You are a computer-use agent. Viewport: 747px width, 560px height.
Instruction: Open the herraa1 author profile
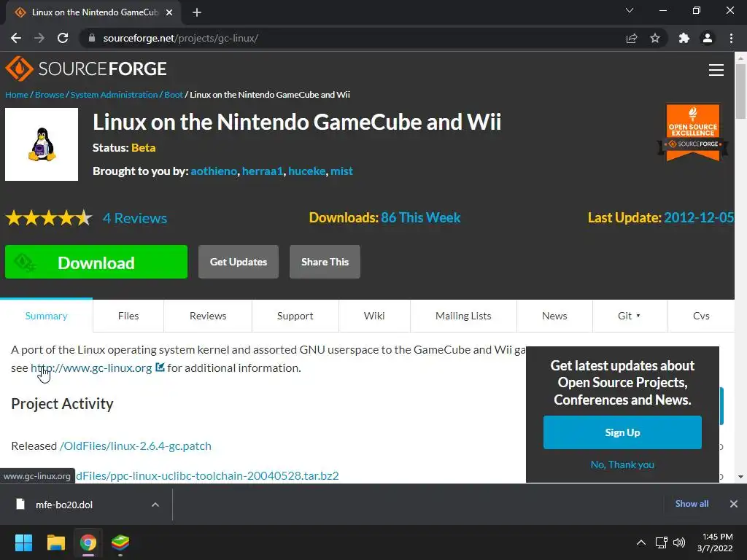tap(263, 171)
